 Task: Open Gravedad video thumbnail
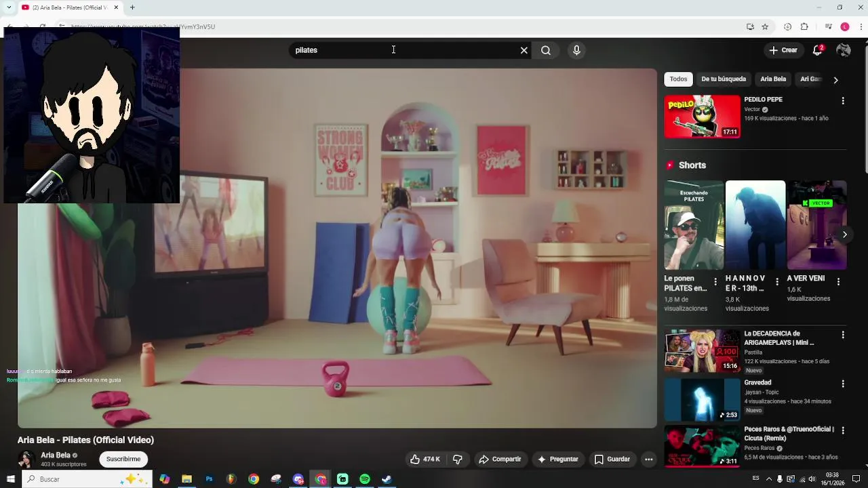click(x=703, y=400)
